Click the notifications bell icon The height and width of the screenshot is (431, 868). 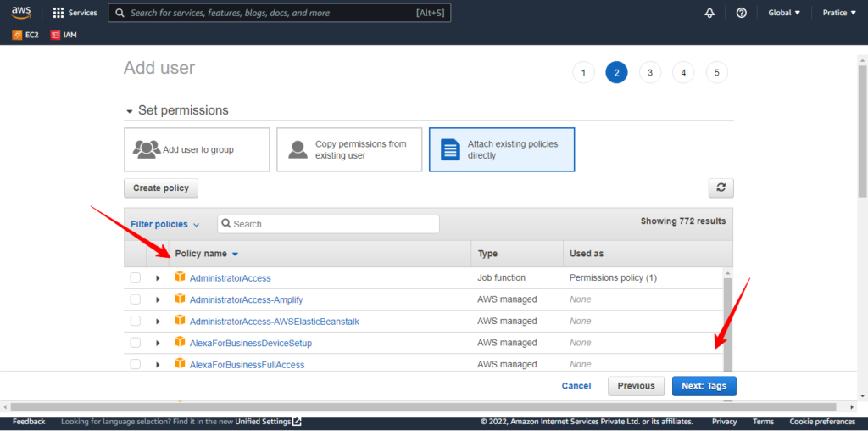click(x=709, y=13)
